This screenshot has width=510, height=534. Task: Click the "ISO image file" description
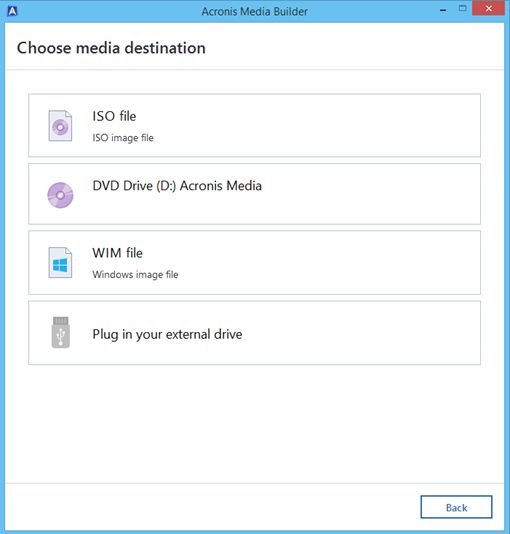[123, 138]
